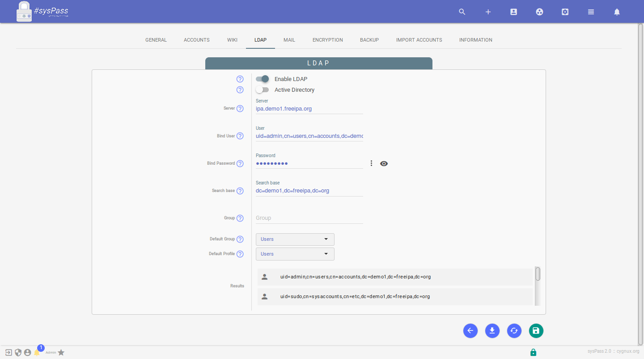Image resolution: width=644 pixels, height=359 pixels.
Task: Click the empty Group input field
Action: pyautogui.click(x=309, y=218)
